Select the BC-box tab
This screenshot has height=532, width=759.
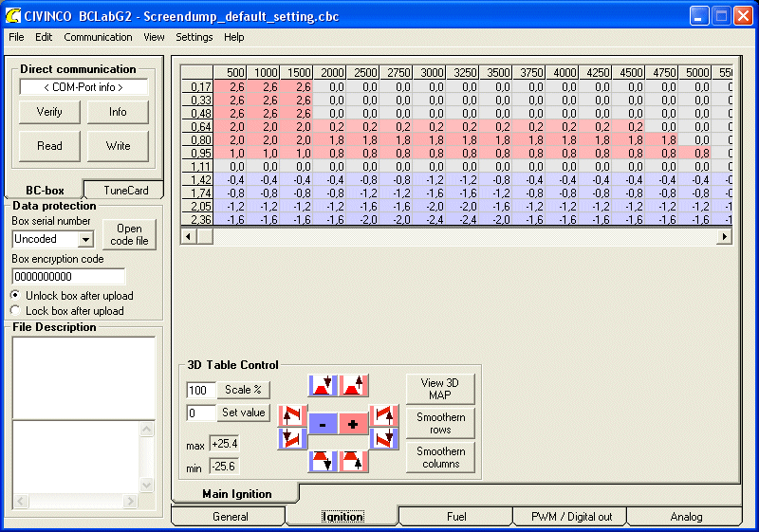pos(45,190)
